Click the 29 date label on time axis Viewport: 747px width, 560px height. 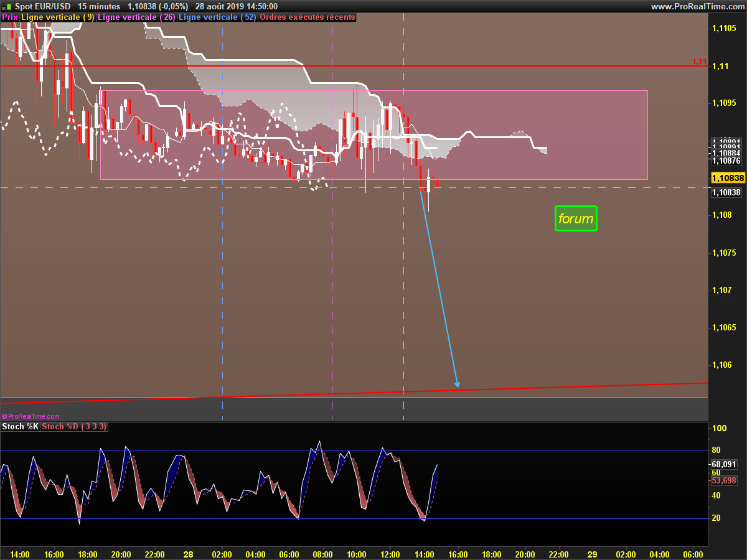(x=592, y=554)
